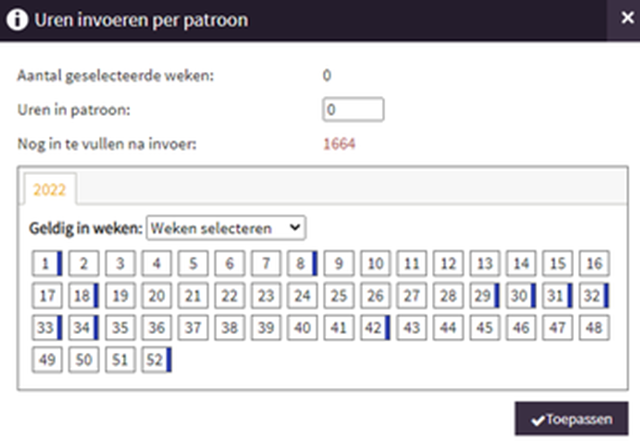
Task: Toggle week 1 selection
Action: pyautogui.click(x=47, y=264)
